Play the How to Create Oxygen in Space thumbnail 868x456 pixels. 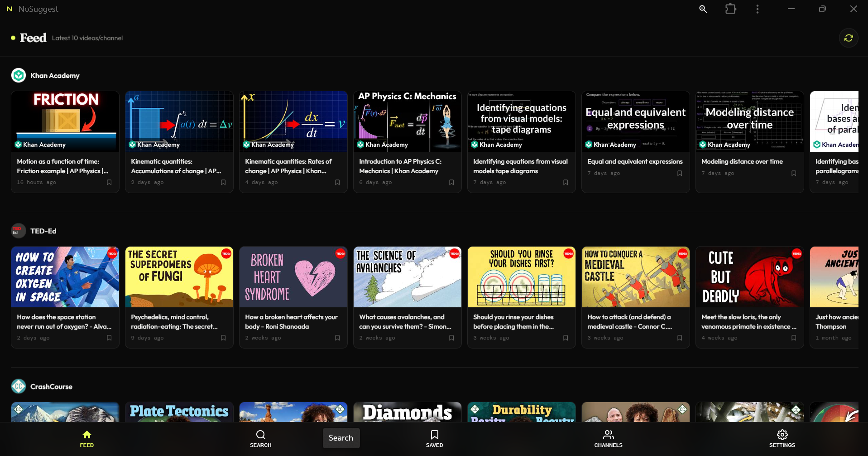[x=65, y=277]
